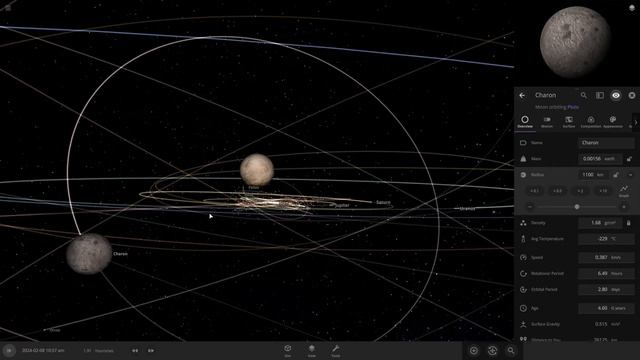Open the Sim menu in bottom toolbar
Image resolution: width=640 pixels, height=360 pixels.
pyautogui.click(x=288, y=351)
